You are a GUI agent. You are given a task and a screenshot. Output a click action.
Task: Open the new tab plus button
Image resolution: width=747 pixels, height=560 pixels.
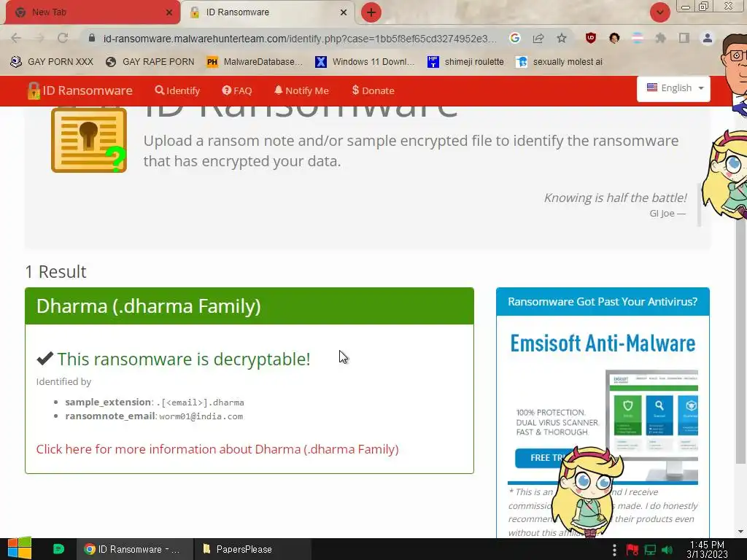(x=371, y=12)
